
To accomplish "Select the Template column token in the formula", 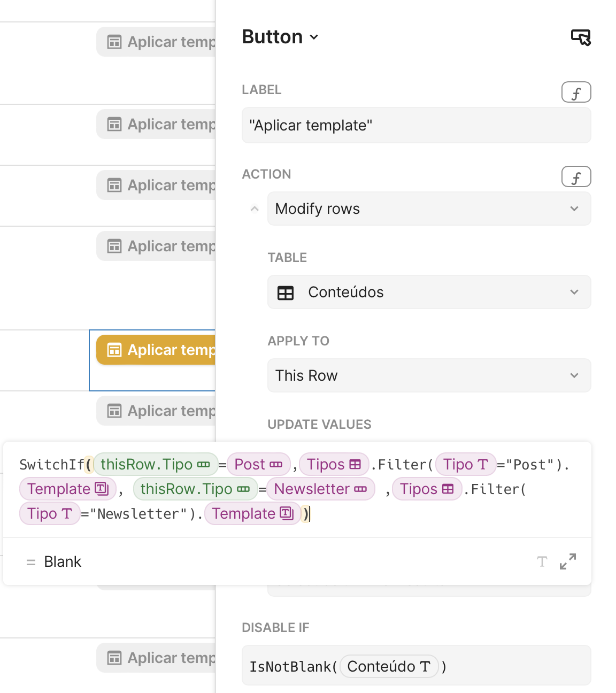I will (x=67, y=489).
